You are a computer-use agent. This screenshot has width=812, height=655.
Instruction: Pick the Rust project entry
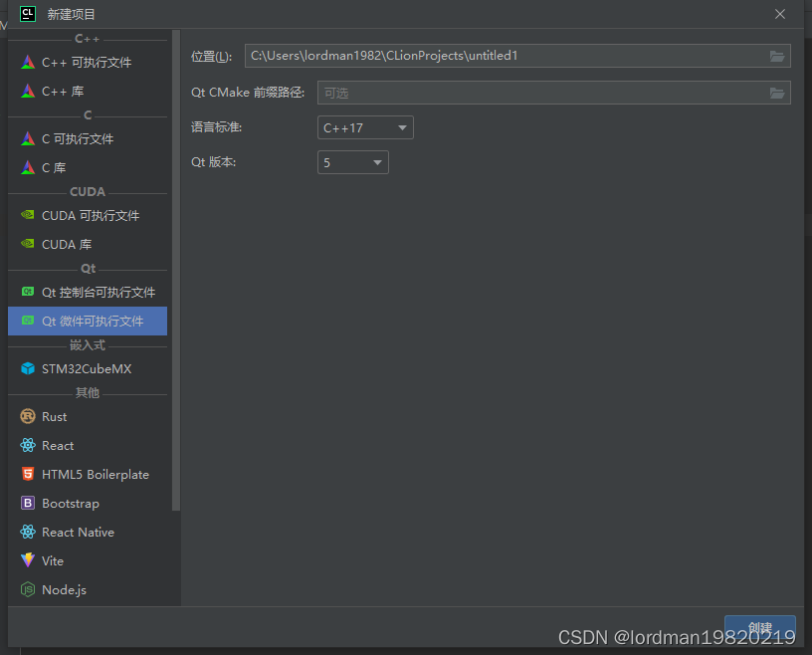[x=88, y=416]
